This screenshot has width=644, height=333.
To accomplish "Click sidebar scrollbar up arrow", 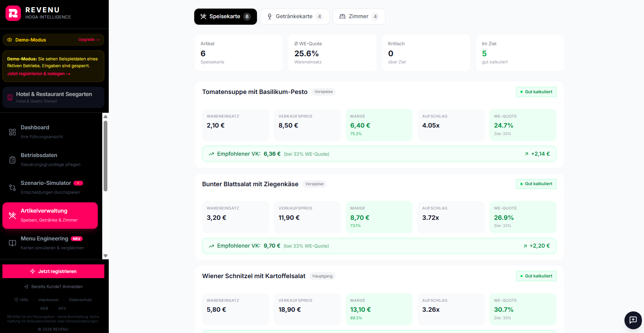I will point(105,117).
